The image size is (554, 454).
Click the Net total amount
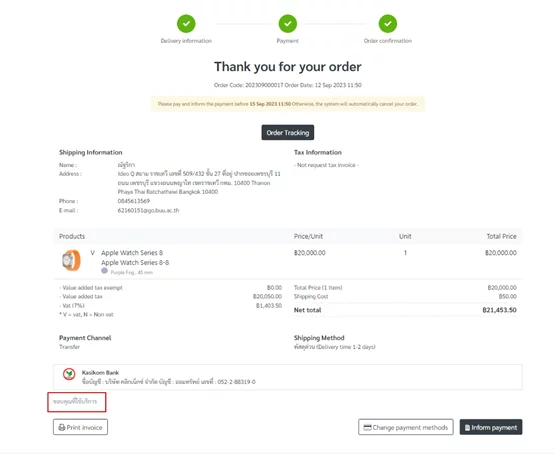click(x=499, y=310)
